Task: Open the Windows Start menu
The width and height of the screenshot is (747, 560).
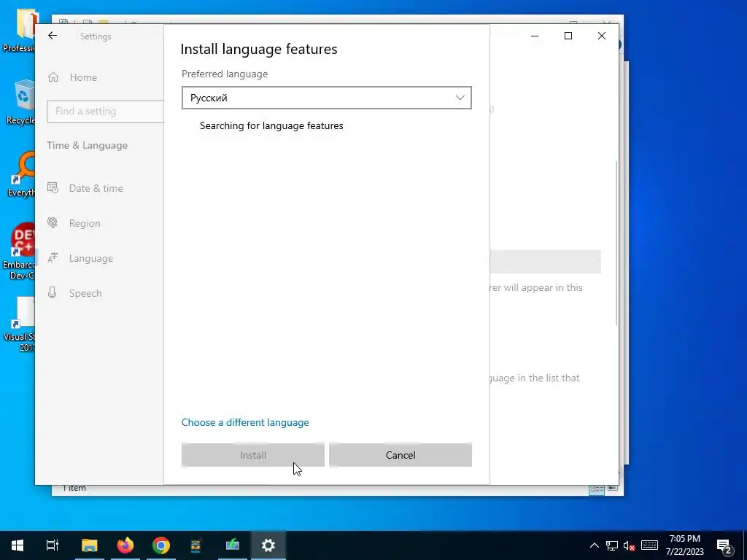Action: tap(18, 545)
